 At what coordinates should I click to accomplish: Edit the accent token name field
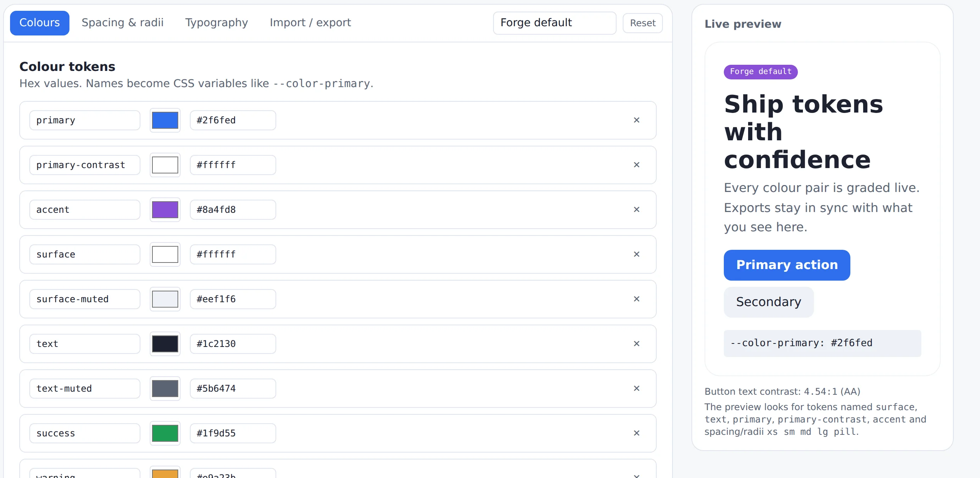[85, 210]
